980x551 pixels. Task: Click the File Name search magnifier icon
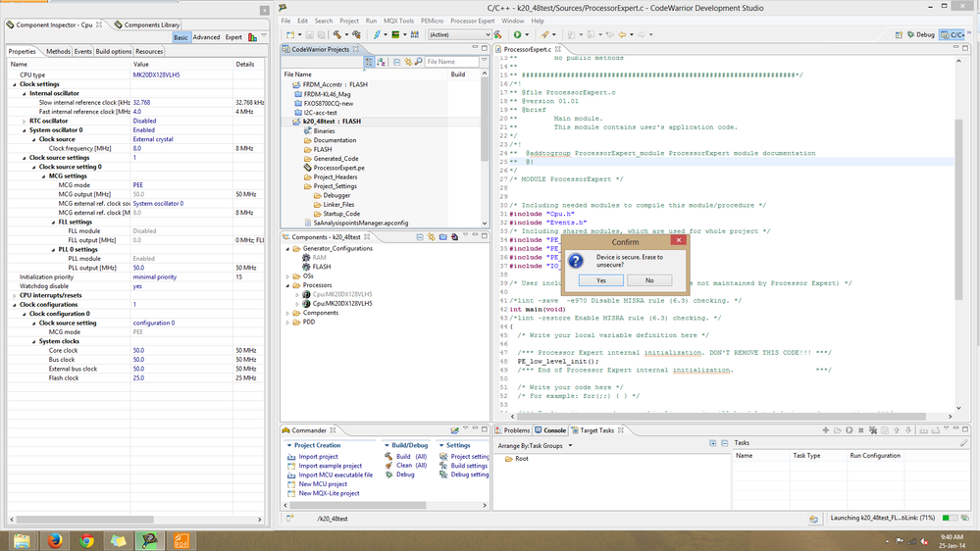419,62
